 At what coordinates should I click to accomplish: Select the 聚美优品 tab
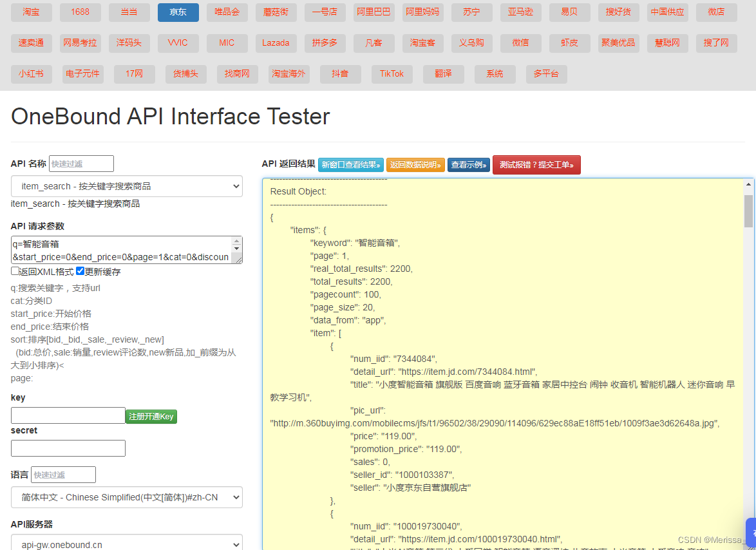619,43
